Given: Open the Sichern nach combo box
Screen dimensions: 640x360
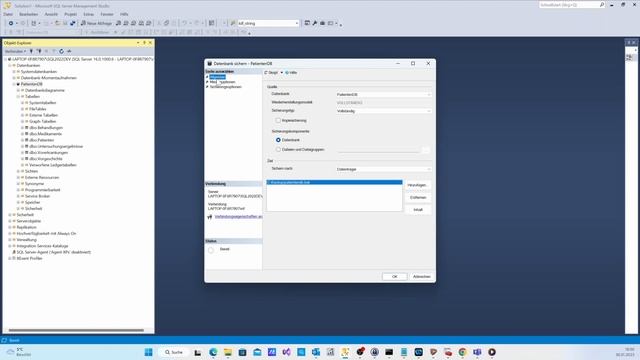Looking at the screenshot, I should [384, 169].
